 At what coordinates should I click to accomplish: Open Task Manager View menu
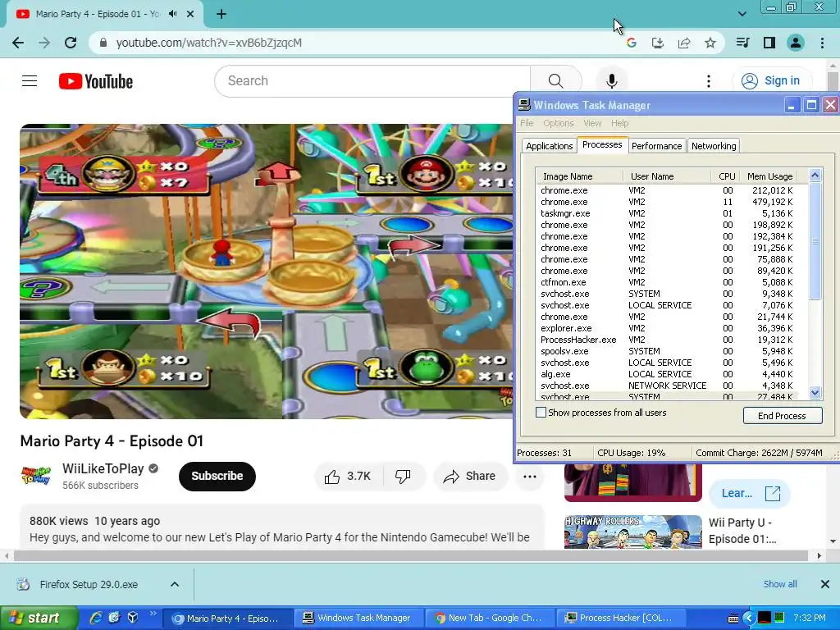pos(592,123)
